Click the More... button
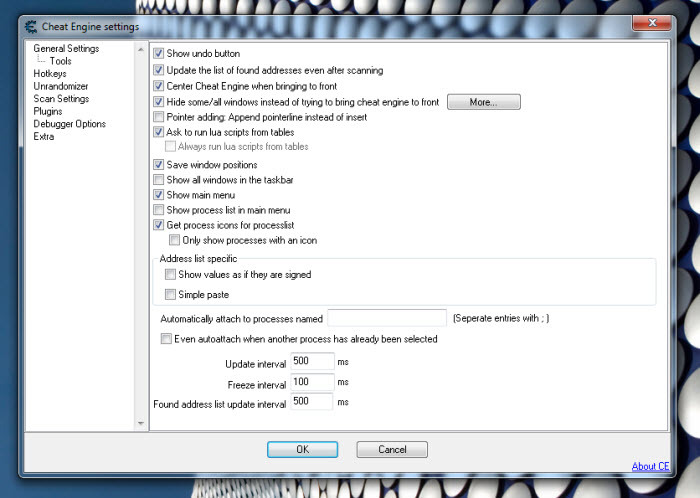The height and width of the screenshot is (498, 700). pyautogui.click(x=483, y=102)
